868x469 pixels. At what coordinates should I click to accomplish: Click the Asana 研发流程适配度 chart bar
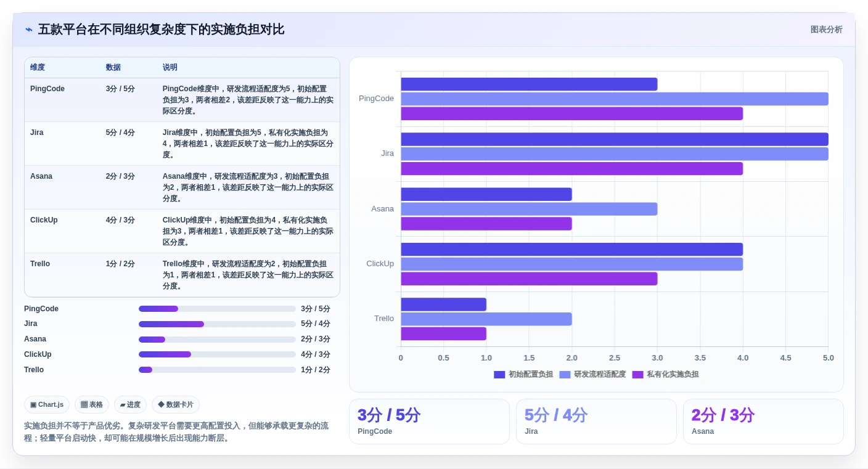click(529, 209)
